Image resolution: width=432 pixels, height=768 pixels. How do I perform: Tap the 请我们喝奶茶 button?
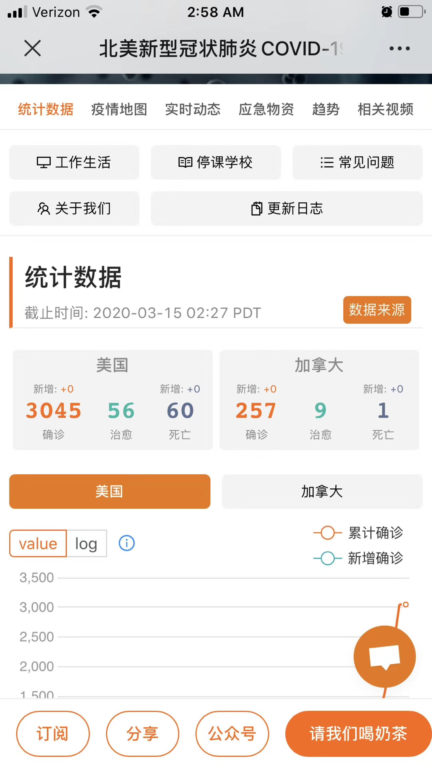click(359, 734)
